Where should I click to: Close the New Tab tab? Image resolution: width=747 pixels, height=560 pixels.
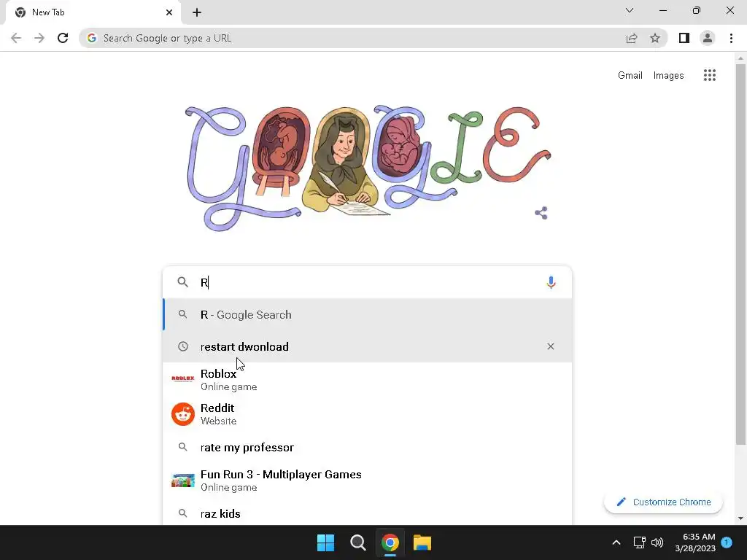169,12
